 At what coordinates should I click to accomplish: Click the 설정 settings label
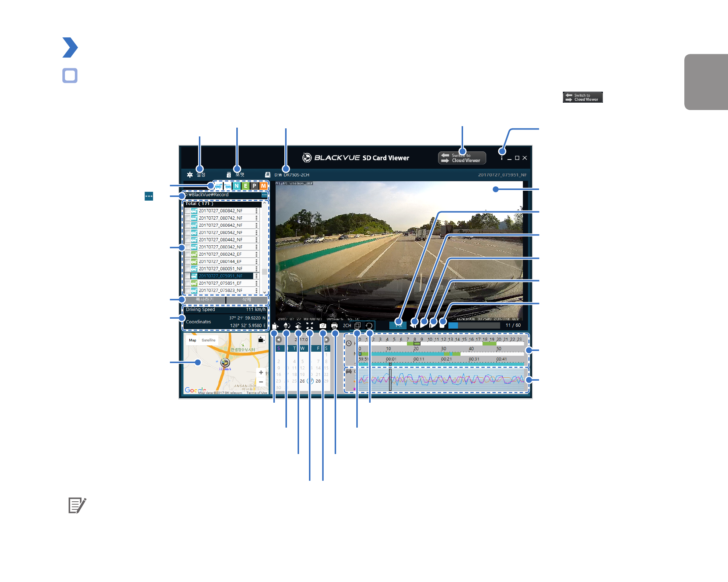click(201, 175)
